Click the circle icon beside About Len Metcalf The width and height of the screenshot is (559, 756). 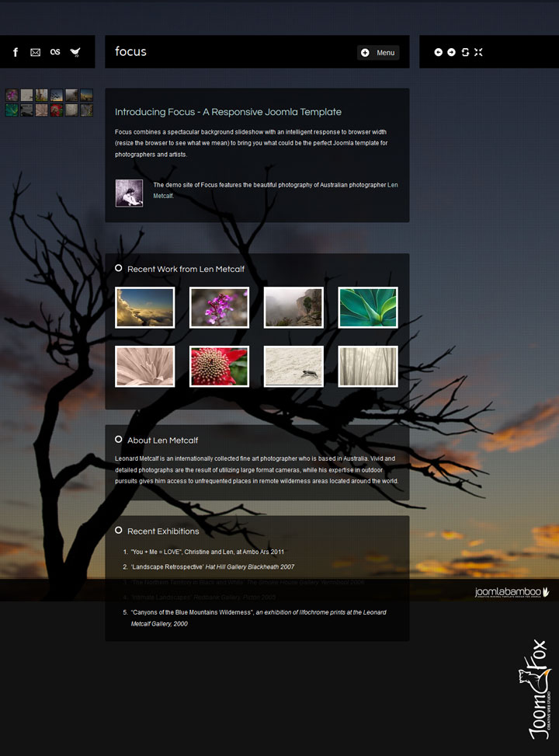[x=119, y=439]
